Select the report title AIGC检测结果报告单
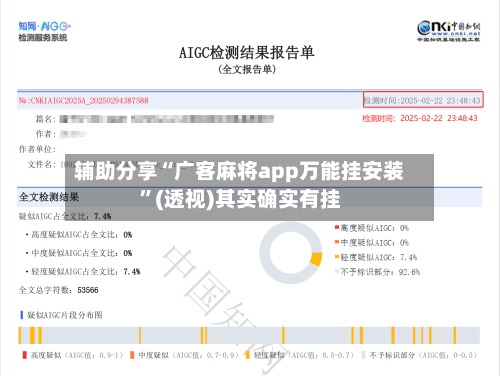 (247, 53)
